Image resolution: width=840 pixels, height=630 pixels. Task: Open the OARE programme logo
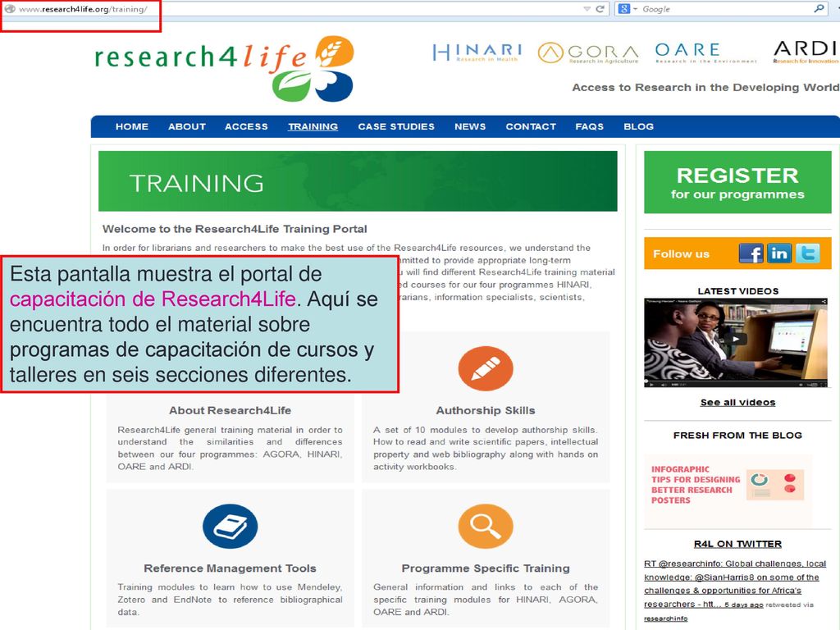[705, 52]
